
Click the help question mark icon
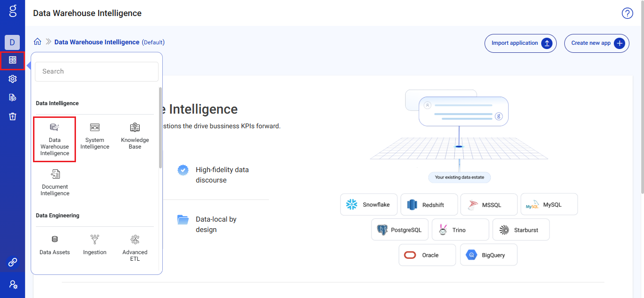tap(627, 13)
